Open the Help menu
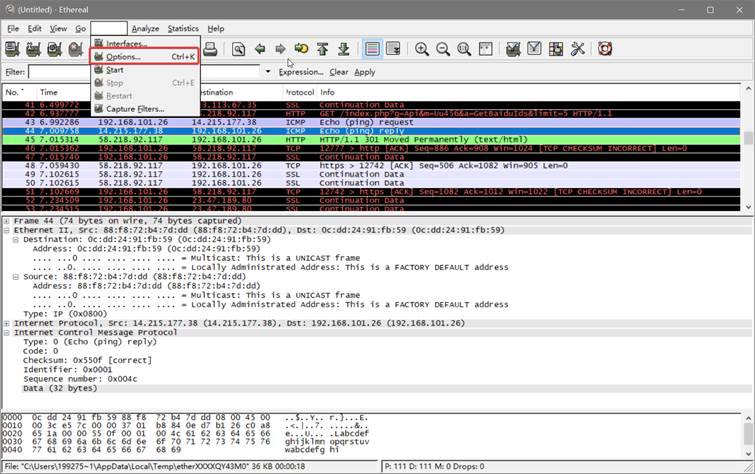The image size is (755, 474). click(x=216, y=28)
